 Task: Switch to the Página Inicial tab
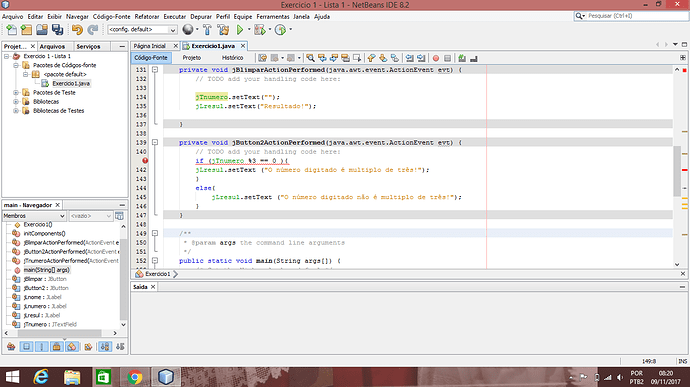tap(150, 46)
